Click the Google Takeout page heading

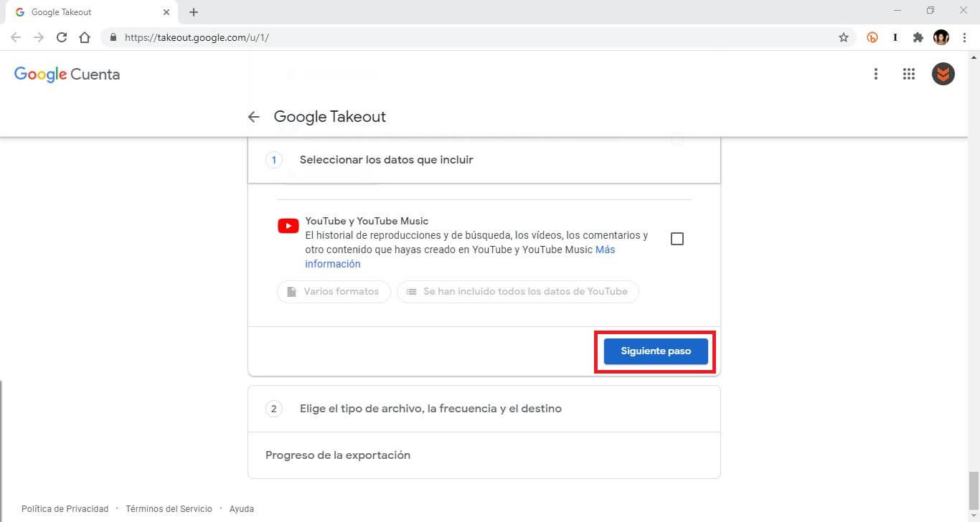click(330, 117)
